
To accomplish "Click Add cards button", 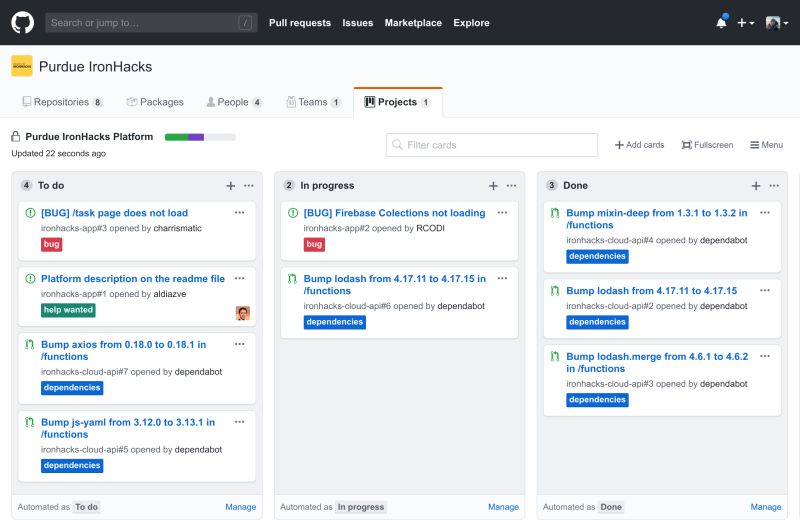I will click(640, 145).
